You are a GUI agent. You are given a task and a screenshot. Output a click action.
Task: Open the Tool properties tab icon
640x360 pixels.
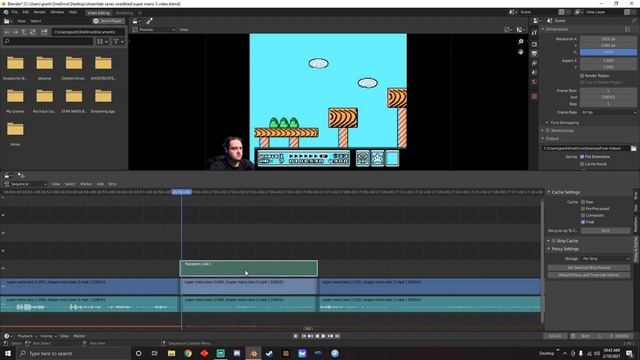[x=534, y=33]
